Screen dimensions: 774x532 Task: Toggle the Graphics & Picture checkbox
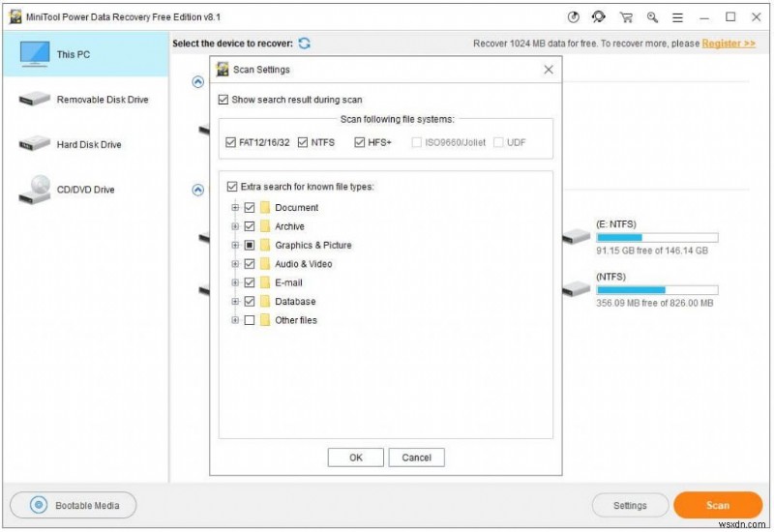pos(250,245)
